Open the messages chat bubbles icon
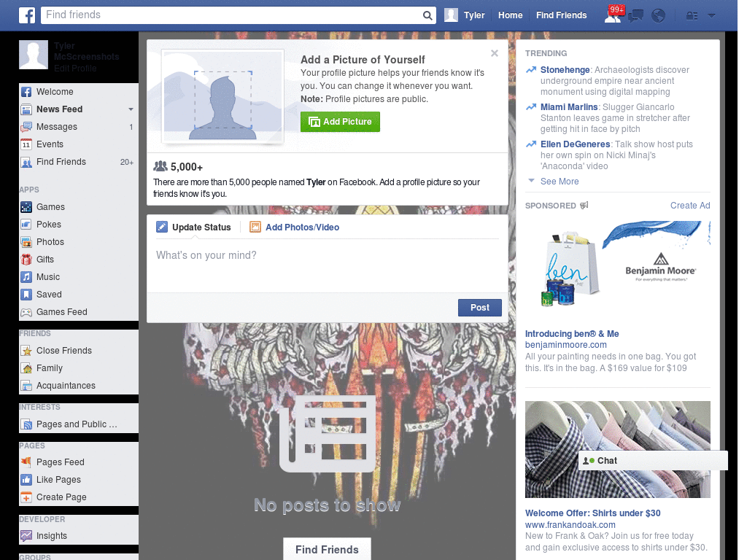Image resolution: width=747 pixels, height=560 pixels. [636, 16]
